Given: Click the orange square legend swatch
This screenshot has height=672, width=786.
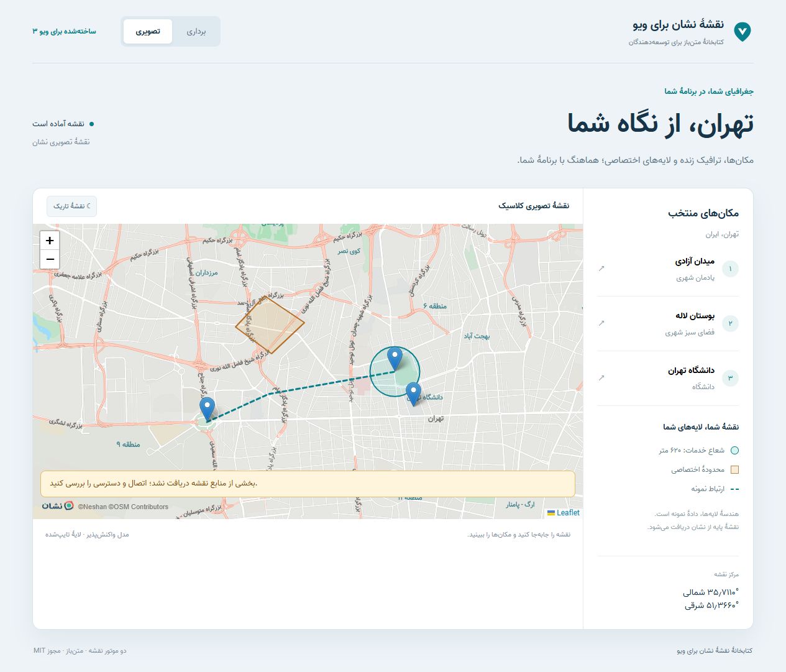Looking at the screenshot, I should tap(735, 470).
